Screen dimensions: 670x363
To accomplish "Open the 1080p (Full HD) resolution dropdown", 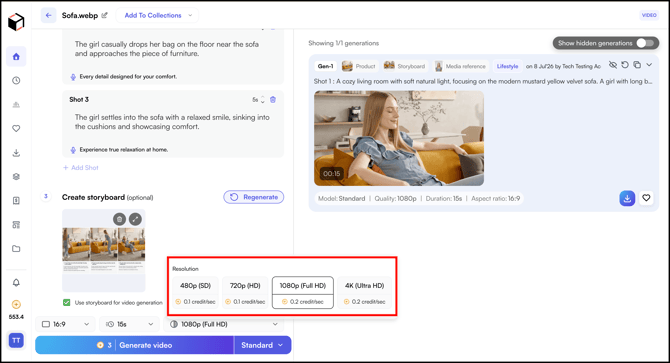I will [223, 324].
